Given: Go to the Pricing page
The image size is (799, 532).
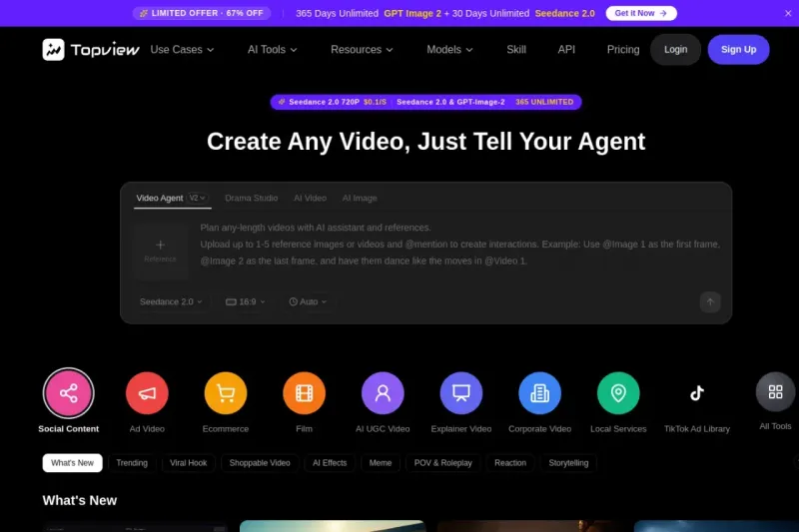Looking at the screenshot, I should [622, 49].
